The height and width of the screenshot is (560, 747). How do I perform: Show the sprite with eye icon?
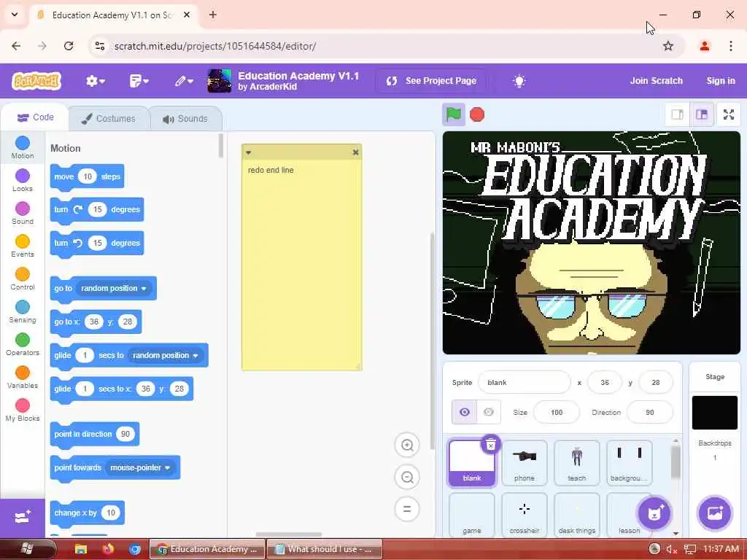pyautogui.click(x=465, y=412)
